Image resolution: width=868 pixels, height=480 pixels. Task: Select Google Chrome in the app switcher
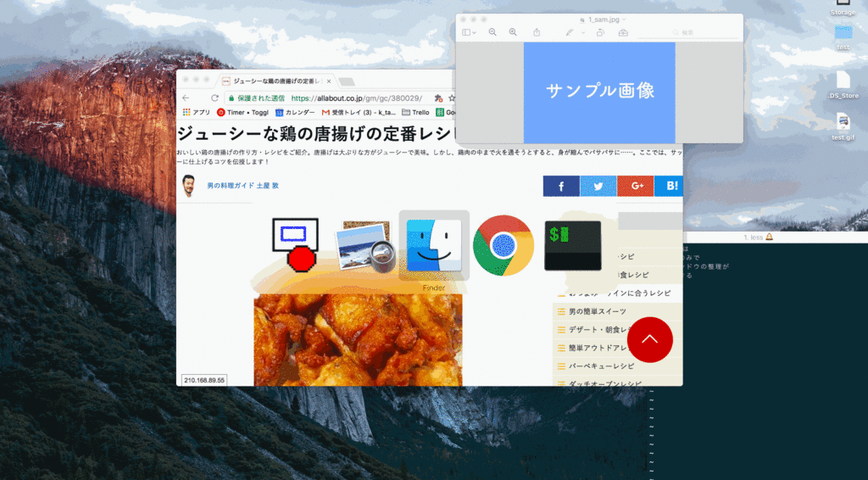point(504,245)
